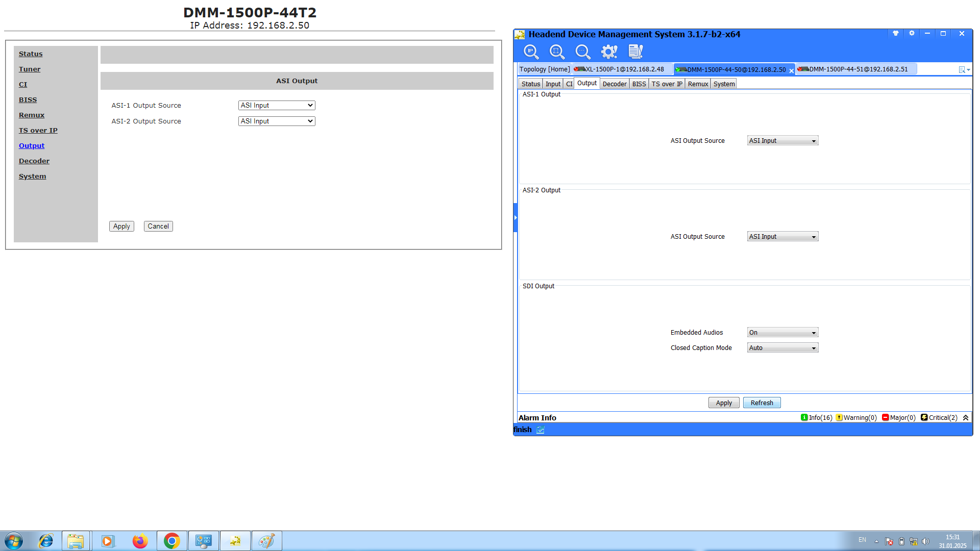980x551 pixels.
Task: Launch Firefox from the taskbar
Action: 140,541
